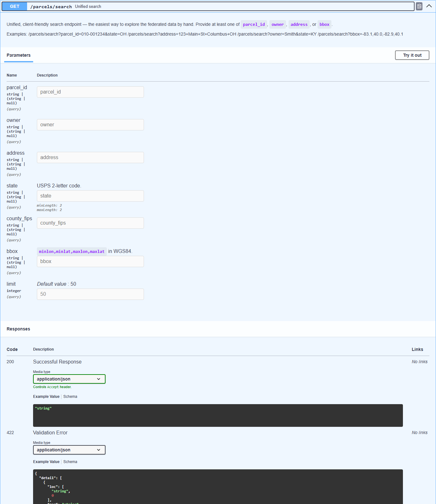
Task: Focus the parcel_id input field
Action: (x=90, y=92)
